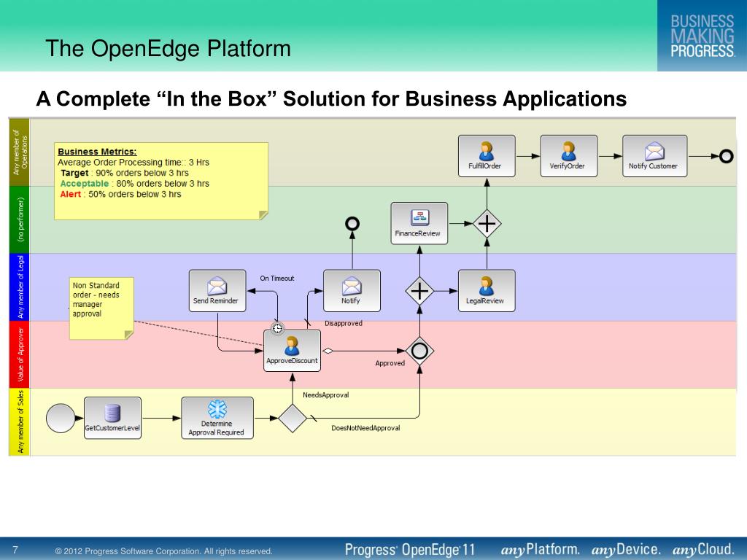Select the FinanceReview subprocess node
This screenshot has height=560, width=747.
419,223
